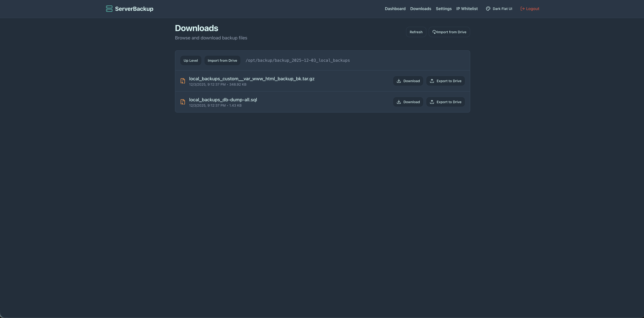Click Import from Drive in the file browser

click(222, 60)
